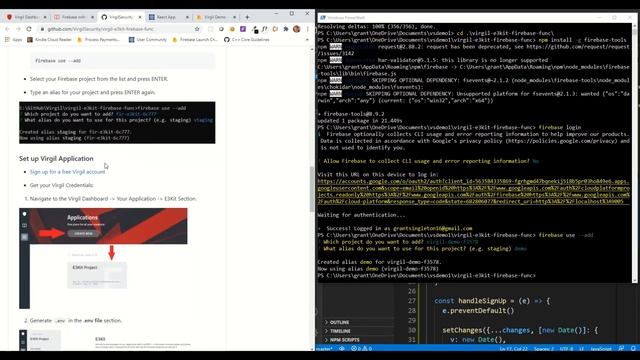Go forward in Chrome history

[18, 29]
